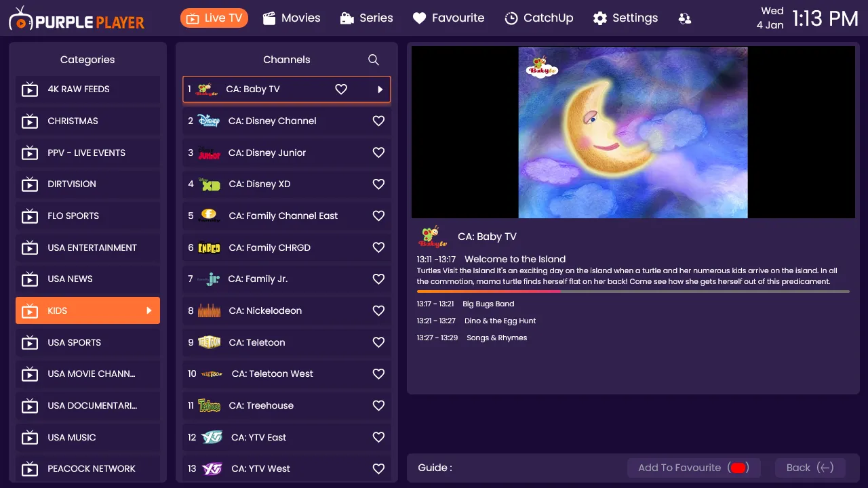Expand the highlighted KIDS category arrow
The width and height of the screenshot is (868, 488).
tap(149, 310)
